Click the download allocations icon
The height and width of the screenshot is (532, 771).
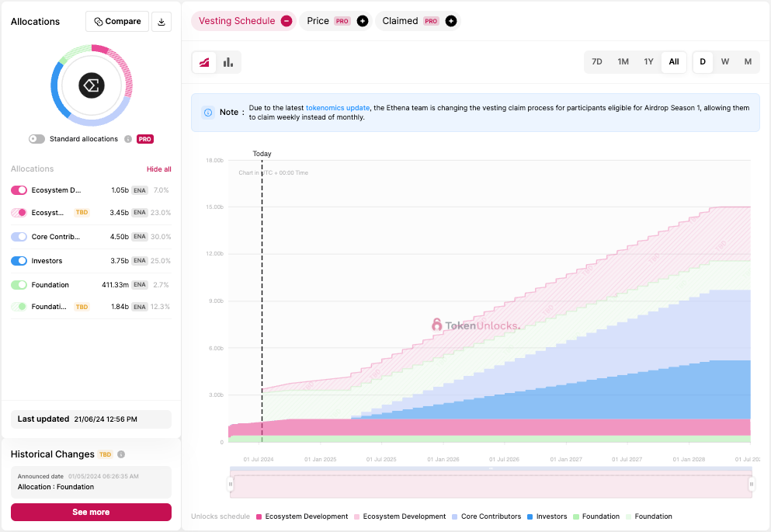(161, 22)
